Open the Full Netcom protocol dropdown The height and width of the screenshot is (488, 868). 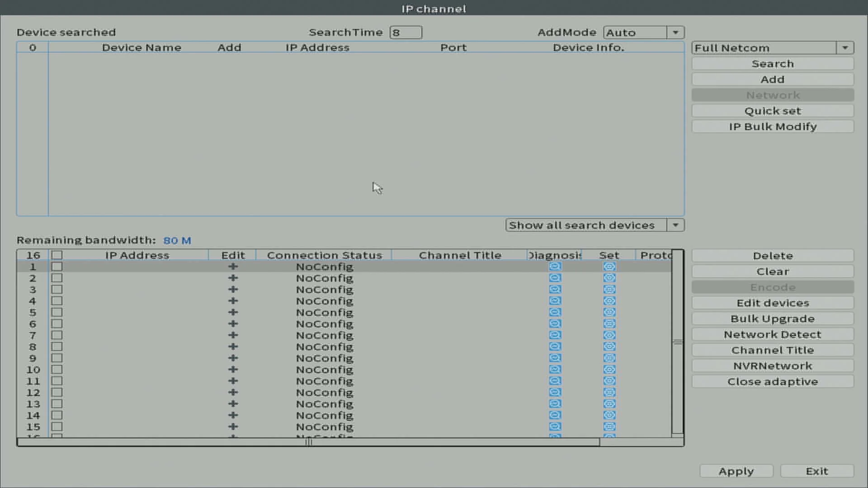[x=844, y=48]
